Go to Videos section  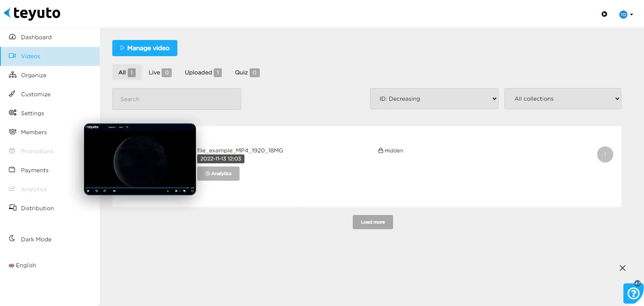point(50,56)
